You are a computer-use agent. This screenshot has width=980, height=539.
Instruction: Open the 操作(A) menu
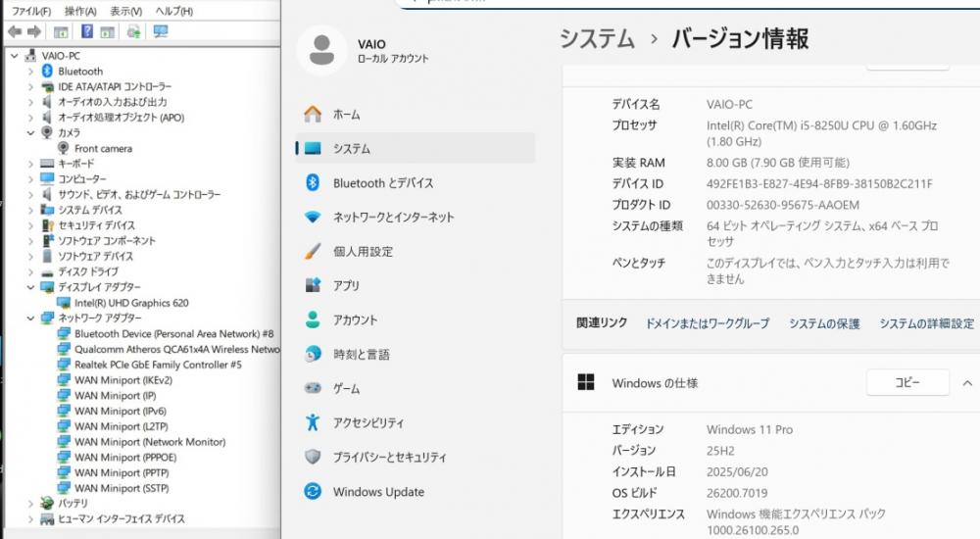point(80,11)
